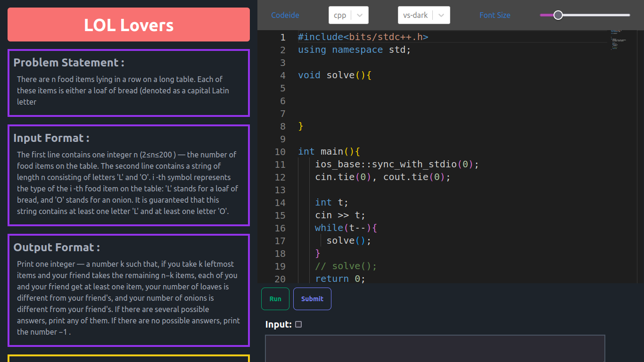This screenshot has height=362, width=644.
Task: Click the 'int t;' code line
Action: (x=332, y=203)
